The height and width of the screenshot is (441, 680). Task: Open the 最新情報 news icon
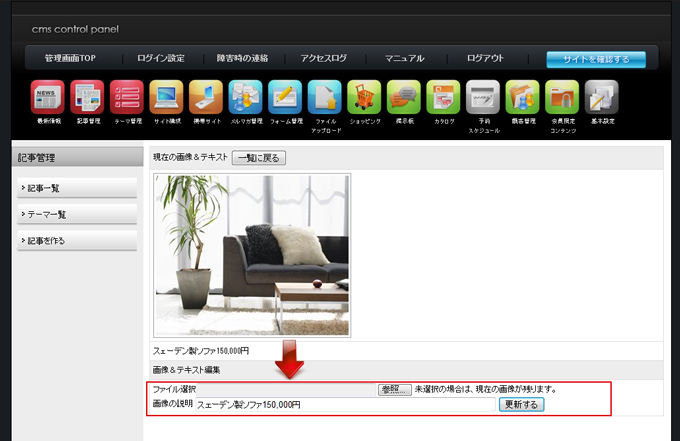pyautogui.click(x=47, y=97)
